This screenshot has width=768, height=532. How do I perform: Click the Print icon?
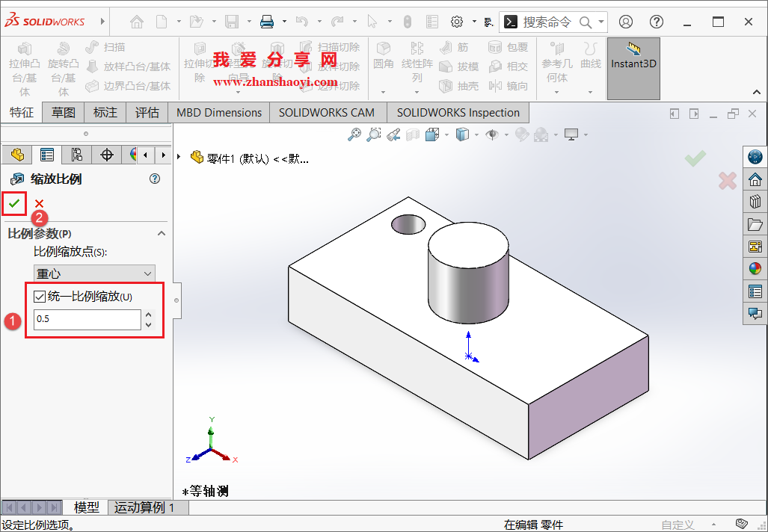pyautogui.click(x=267, y=22)
